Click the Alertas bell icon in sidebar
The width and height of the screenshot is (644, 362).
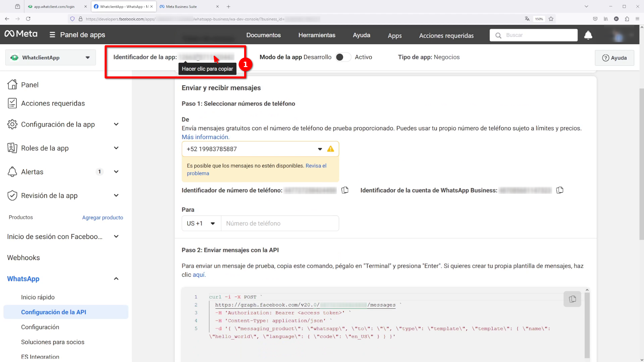click(12, 172)
